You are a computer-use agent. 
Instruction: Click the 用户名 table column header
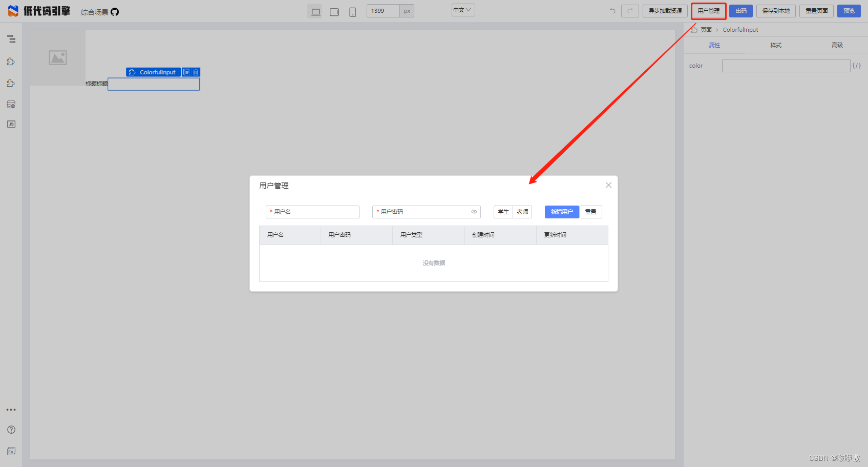pyautogui.click(x=290, y=235)
